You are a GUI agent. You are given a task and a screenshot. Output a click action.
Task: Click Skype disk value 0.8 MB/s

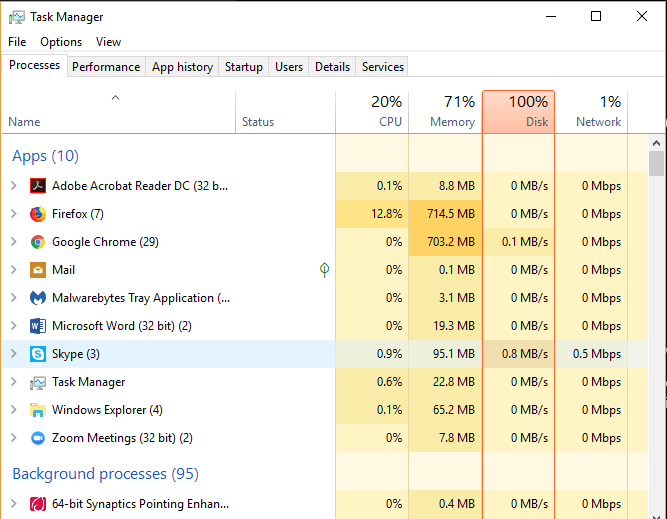pos(525,354)
